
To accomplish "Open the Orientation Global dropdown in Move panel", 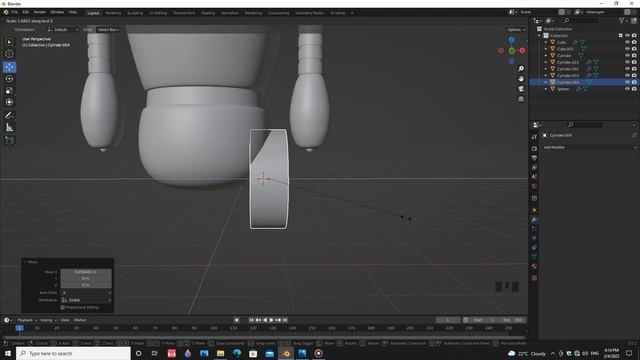I will pos(86,300).
